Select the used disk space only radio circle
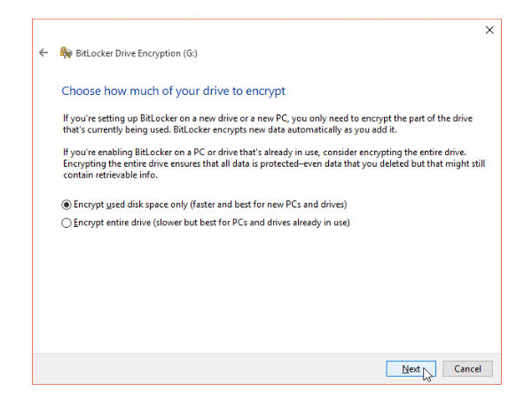Image resolution: width=532 pixels, height=399 pixels. [x=66, y=204]
